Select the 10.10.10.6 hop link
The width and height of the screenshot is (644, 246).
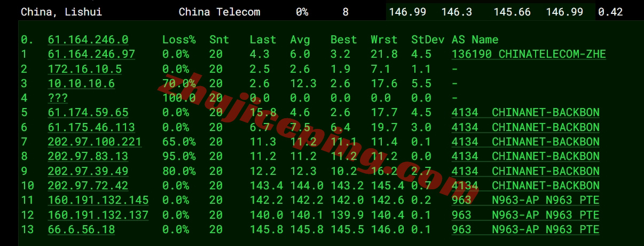coord(81,83)
